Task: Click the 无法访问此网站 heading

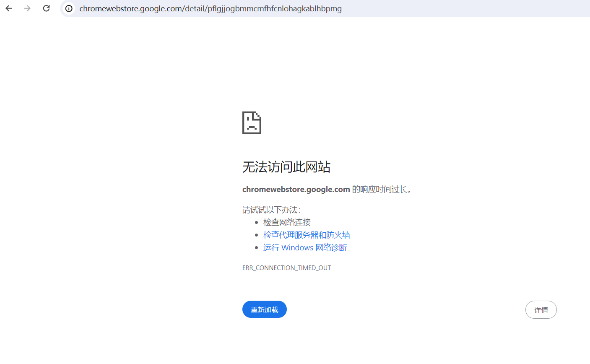Action: 286,167
